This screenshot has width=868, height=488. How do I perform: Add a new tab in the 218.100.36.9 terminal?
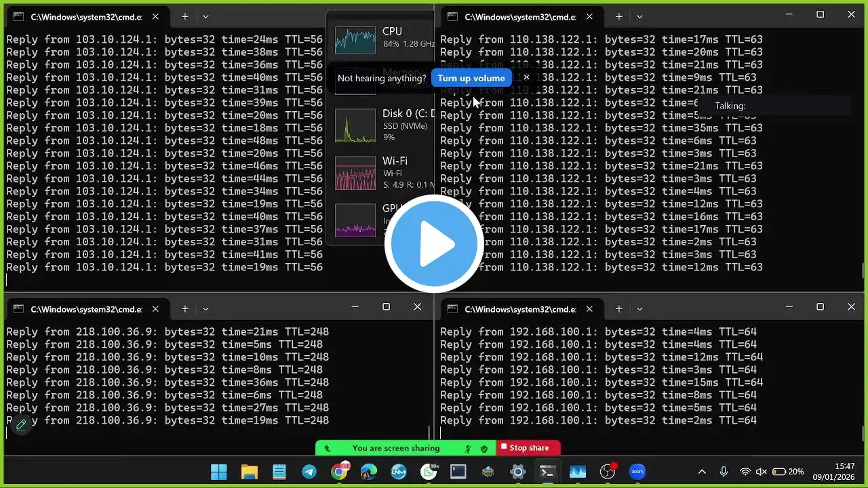tap(185, 309)
